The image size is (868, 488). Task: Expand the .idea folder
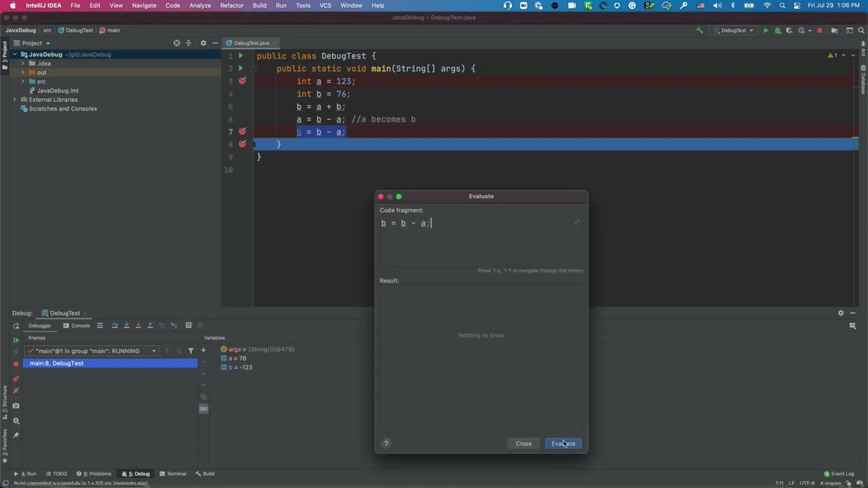22,64
